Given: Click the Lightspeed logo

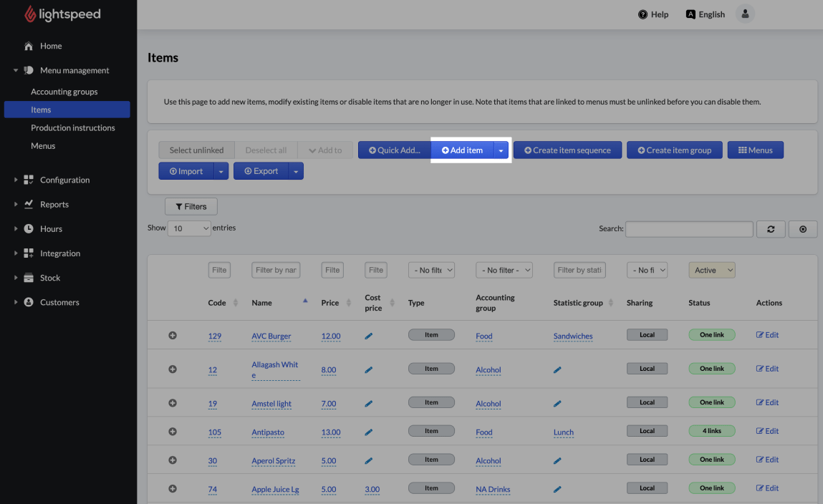Looking at the screenshot, I should (x=62, y=14).
